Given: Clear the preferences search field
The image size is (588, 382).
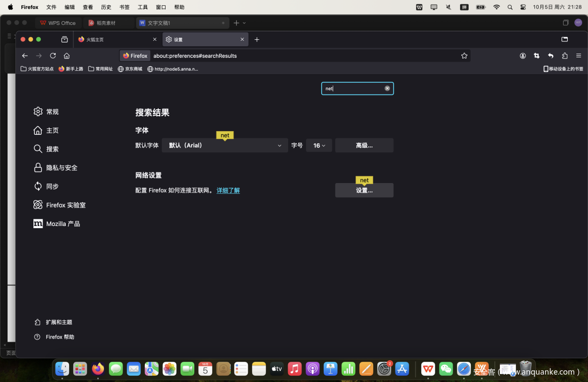Looking at the screenshot, I should tap(387, 89).
